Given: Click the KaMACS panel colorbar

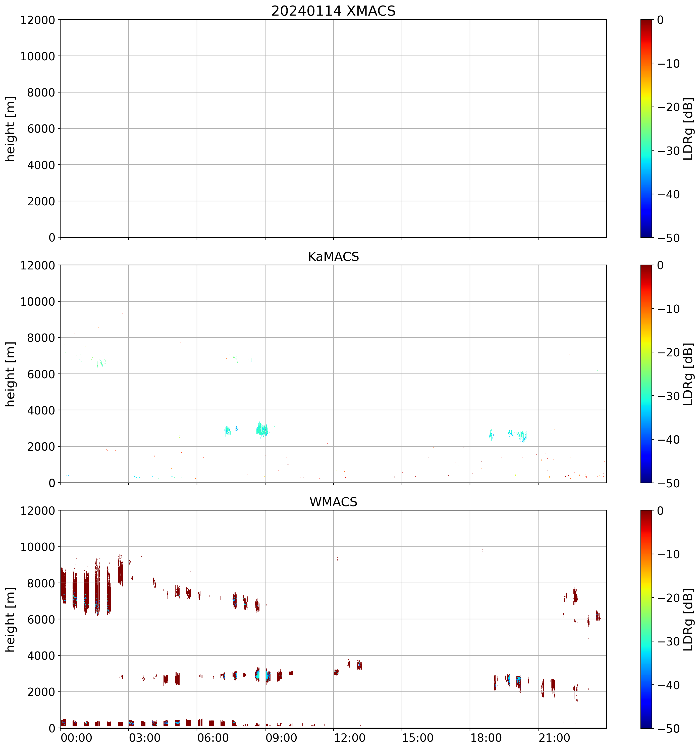Looking at the screenshot, I should coord(646,374).
